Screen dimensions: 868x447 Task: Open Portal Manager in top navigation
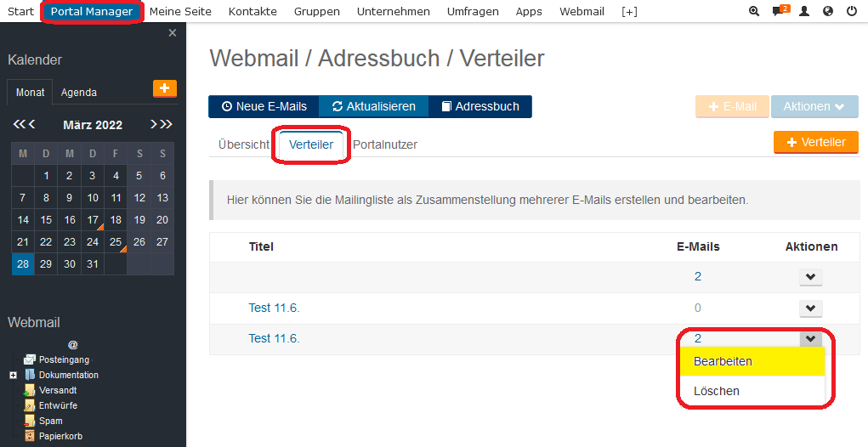point(92,12)
